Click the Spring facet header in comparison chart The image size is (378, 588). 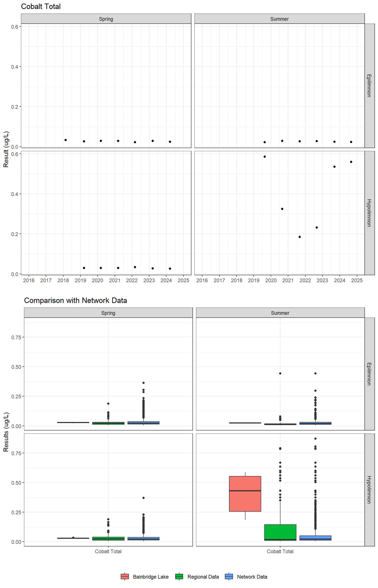108,313
